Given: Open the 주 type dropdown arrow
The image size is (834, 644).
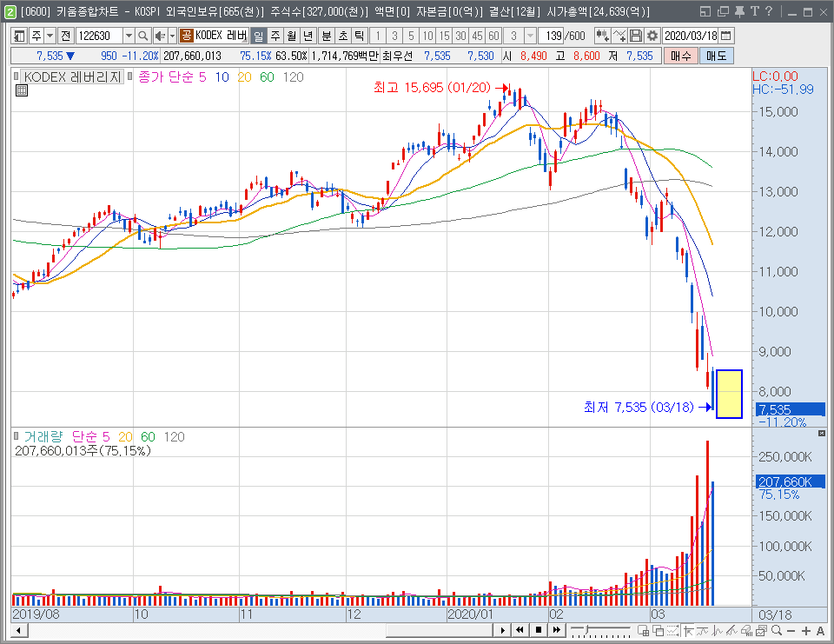Looking at the screenshot, I should tap(50, 36).
